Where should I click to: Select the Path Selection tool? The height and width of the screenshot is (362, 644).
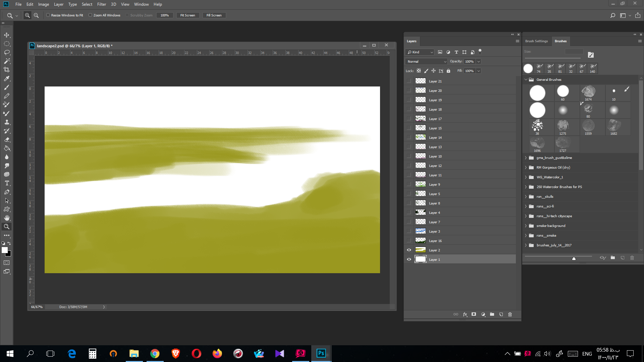(7, 200)
